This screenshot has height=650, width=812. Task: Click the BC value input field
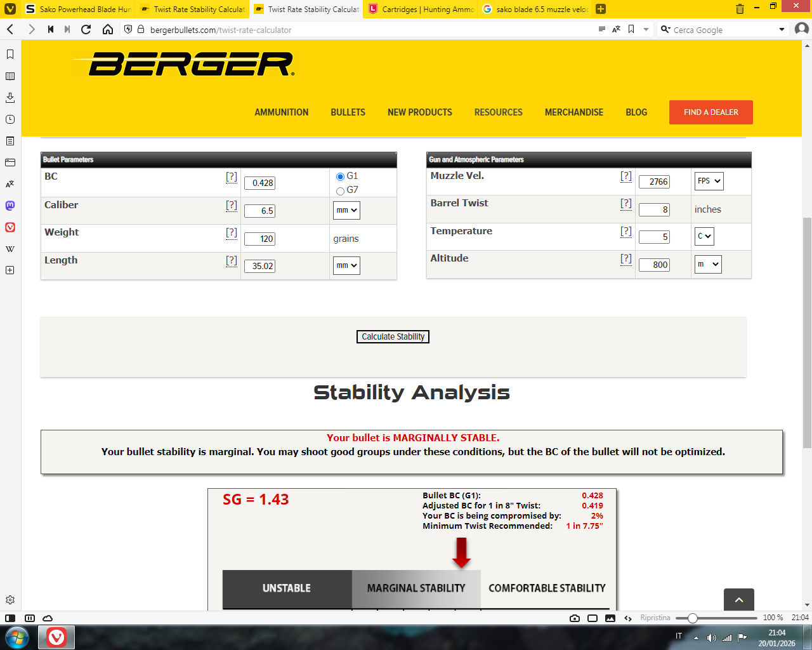point(259,183)
